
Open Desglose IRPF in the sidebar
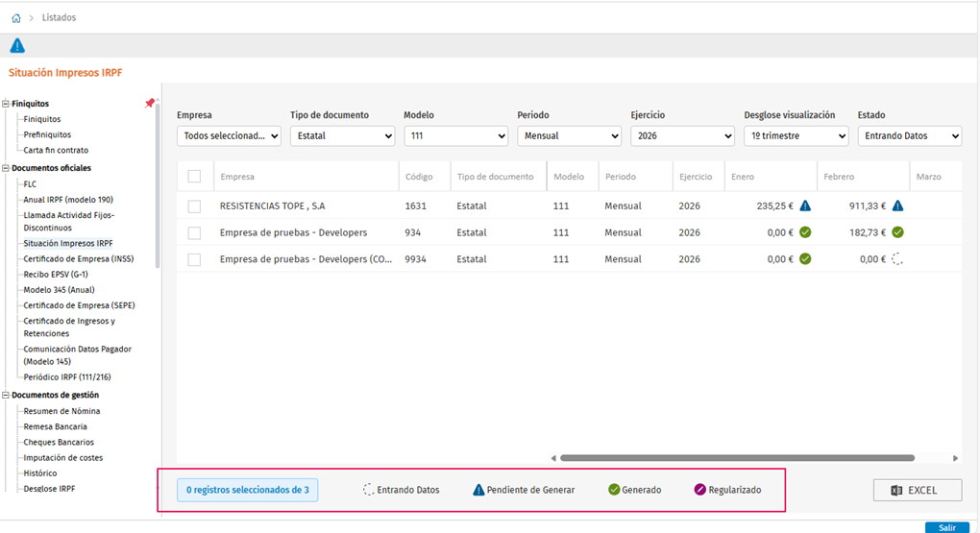coord(49,489)
